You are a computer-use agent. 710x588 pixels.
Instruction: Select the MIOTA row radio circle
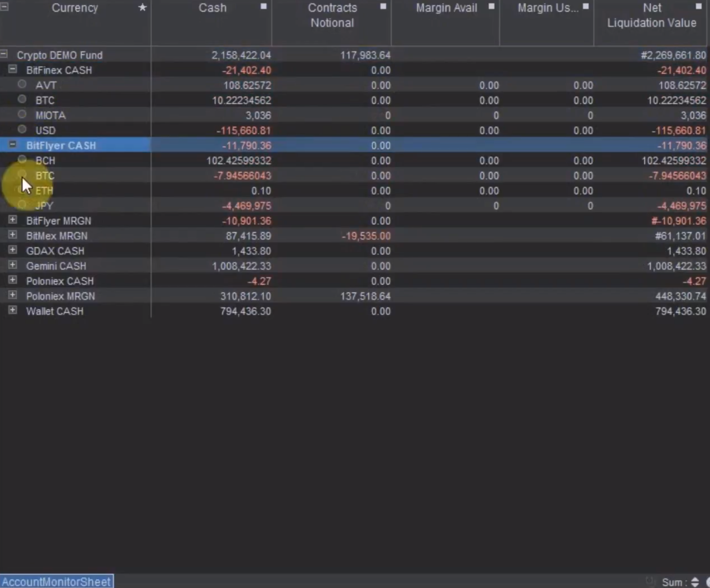click(22, 115)
